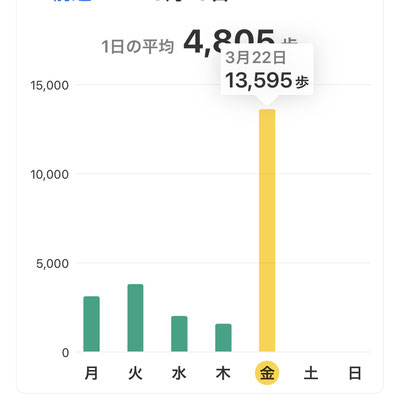Tap the 4,805 daily average figure
The height and width of the screenshot is (400, 400).
click(230, 42)
